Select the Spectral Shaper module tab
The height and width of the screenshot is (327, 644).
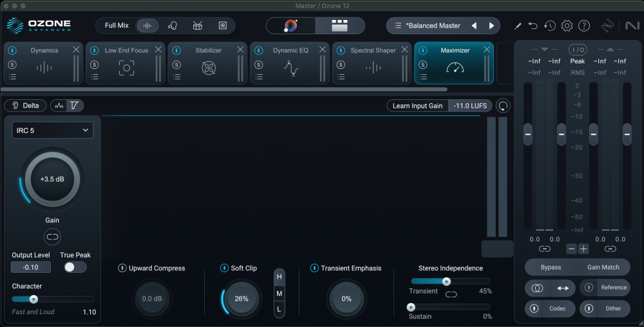(372, 63)
